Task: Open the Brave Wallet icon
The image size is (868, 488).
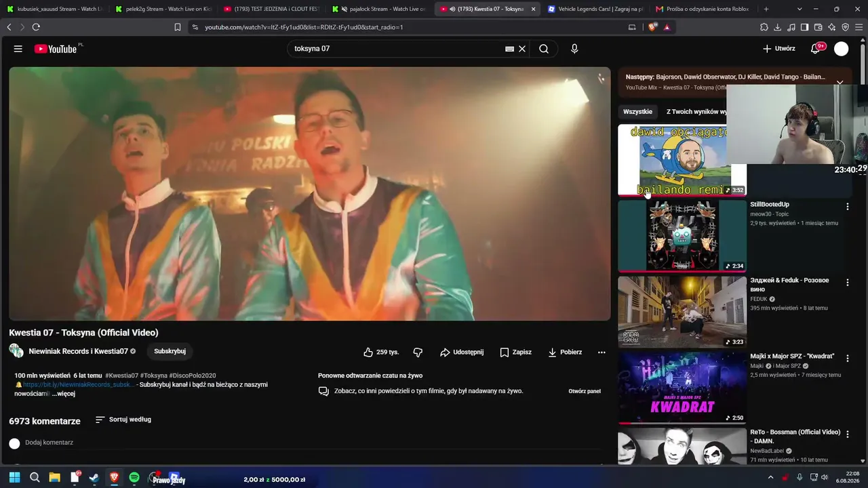Action: tap(818, 27)
